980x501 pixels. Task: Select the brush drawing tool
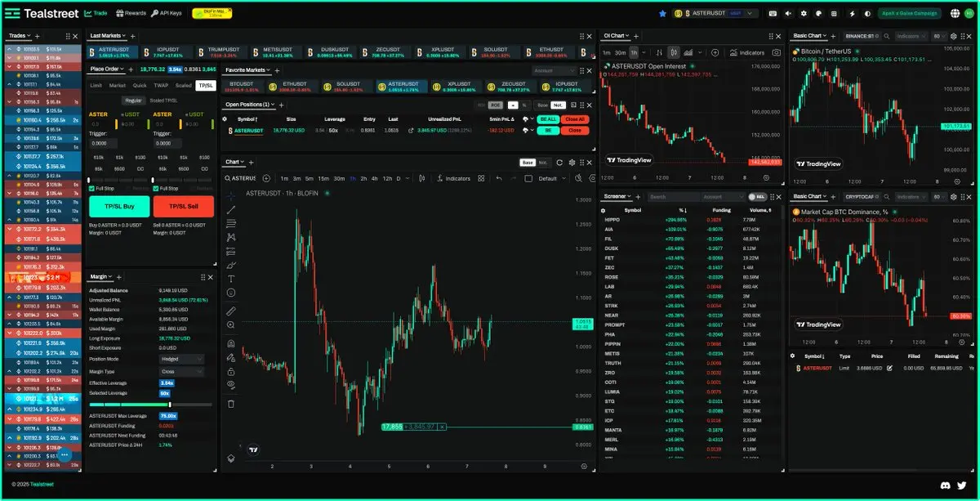(x=231, y=265)
